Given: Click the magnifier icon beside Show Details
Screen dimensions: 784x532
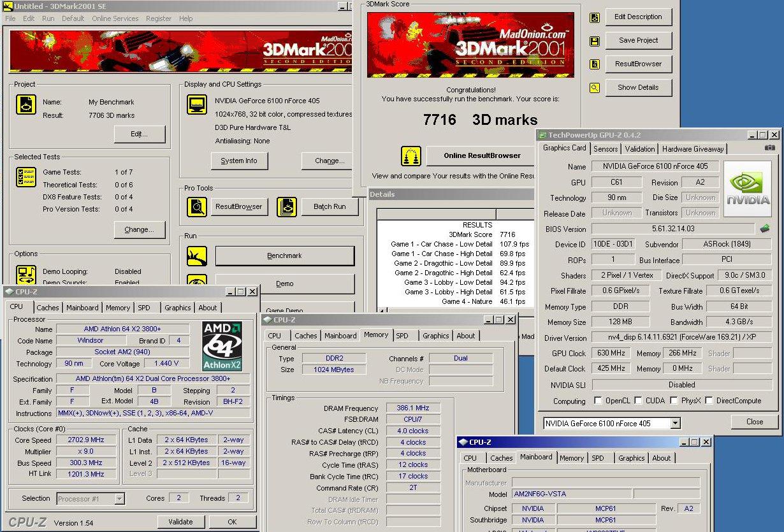Looking at the screenshot, I should point(595,88).
